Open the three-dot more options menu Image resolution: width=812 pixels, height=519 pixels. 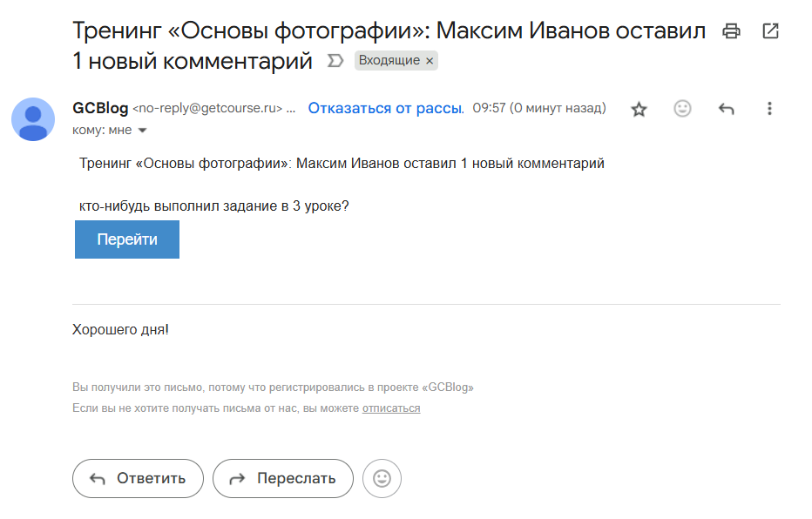click(x=769, y=109)
